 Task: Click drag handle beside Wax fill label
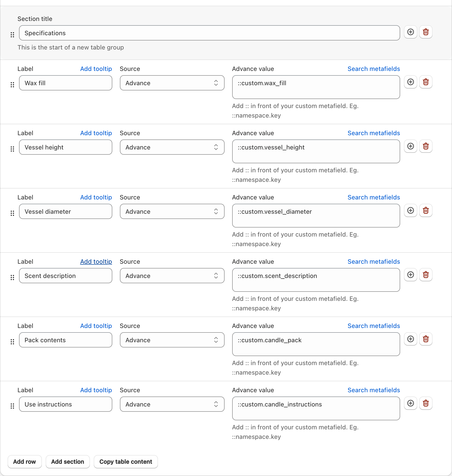click(x=12, y=84)
